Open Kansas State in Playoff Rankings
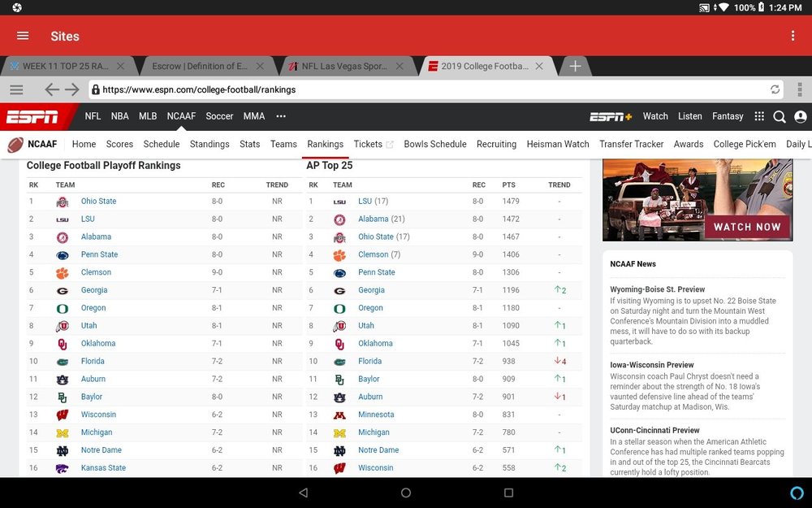 (x=103, y=467)
